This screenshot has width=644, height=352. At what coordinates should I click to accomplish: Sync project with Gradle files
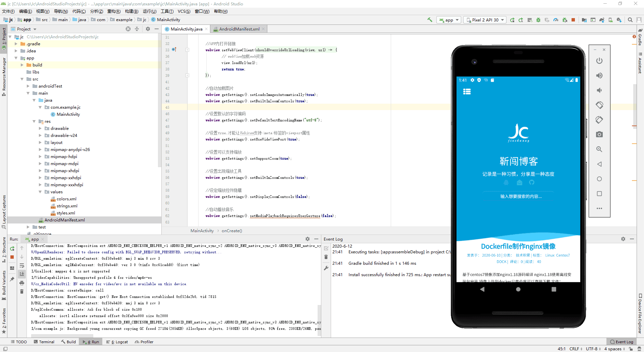point(602,20)
